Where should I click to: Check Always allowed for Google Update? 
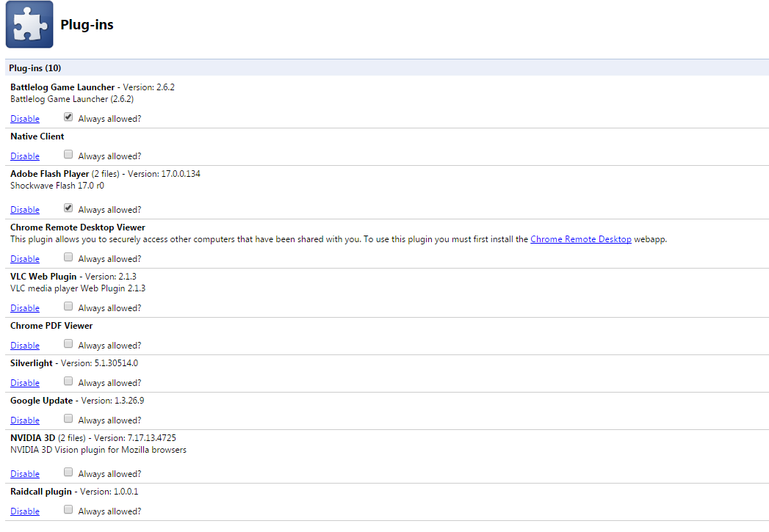tap(68, 418)
